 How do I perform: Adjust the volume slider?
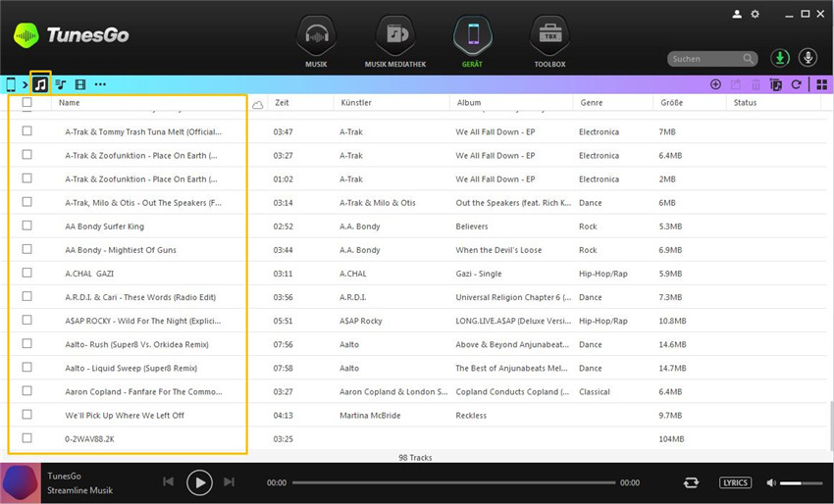coord(801,483)
